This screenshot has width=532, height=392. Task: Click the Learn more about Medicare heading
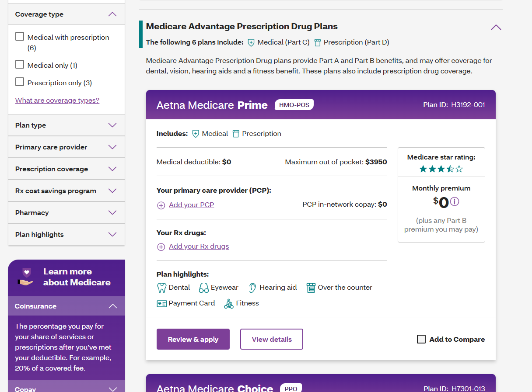tap(77, 277)
